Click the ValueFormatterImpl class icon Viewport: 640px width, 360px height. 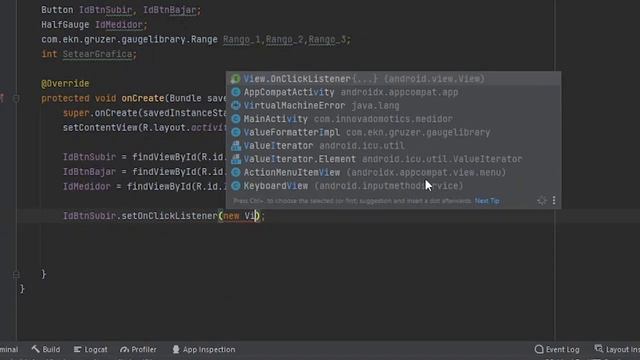(x=236, y=132)
